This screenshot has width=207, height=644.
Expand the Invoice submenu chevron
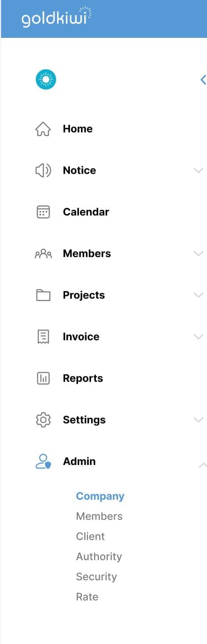coord(199,337)
